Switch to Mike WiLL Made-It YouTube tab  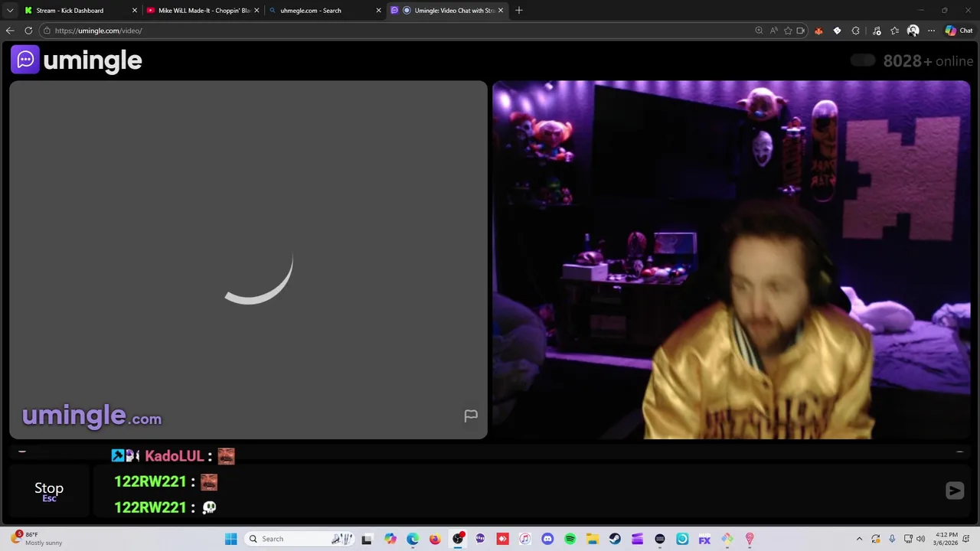click(x=203, y=11)
